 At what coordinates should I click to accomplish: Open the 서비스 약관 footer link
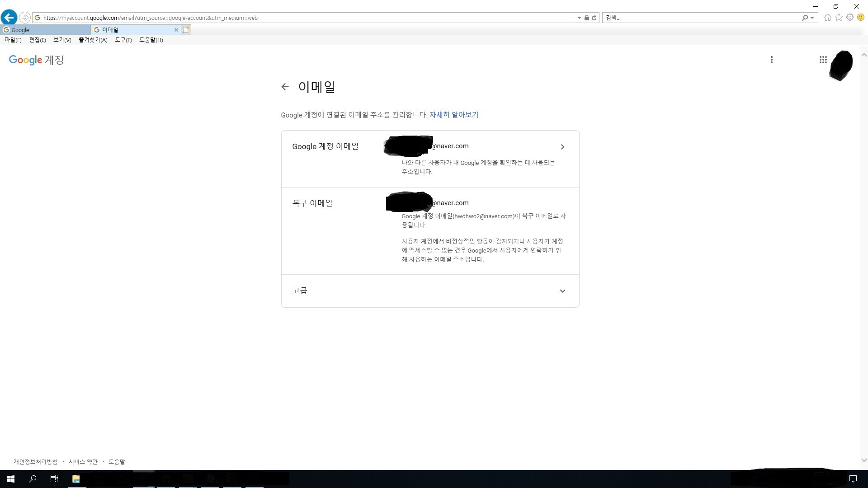[x=83, y=462]
